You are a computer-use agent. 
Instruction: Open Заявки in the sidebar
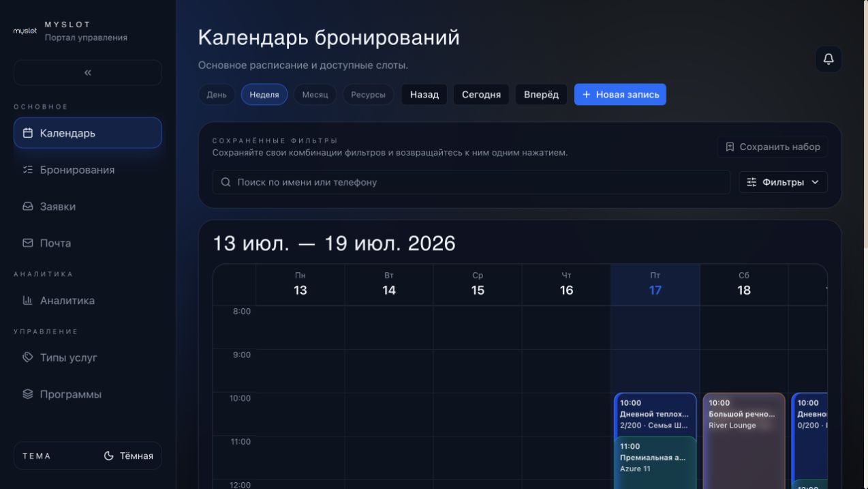(88, 207)
